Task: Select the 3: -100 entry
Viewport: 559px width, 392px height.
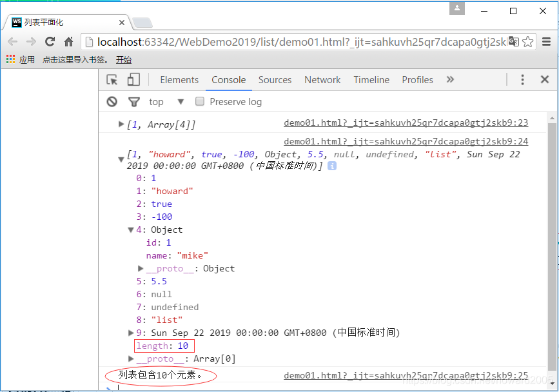Action: tap(154, 217)
